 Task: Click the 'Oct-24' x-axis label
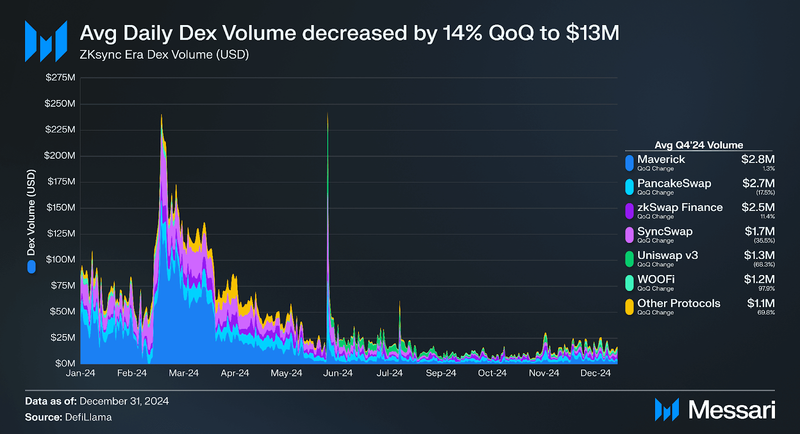tap(492, 373)
